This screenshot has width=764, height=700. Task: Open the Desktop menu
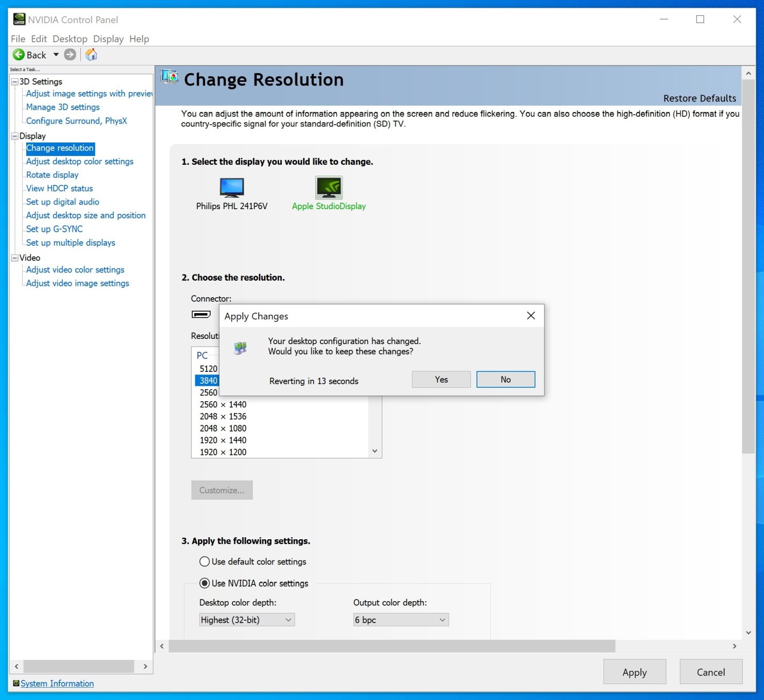70,39
